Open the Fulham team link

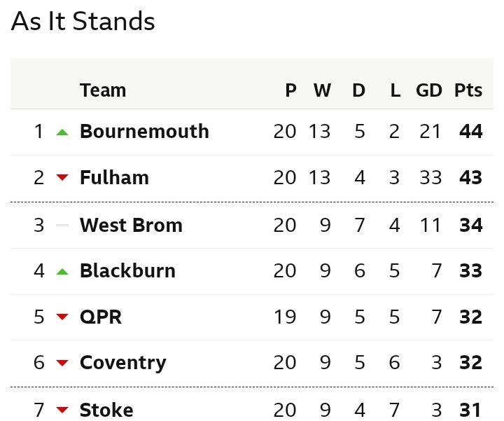[114, 177]
